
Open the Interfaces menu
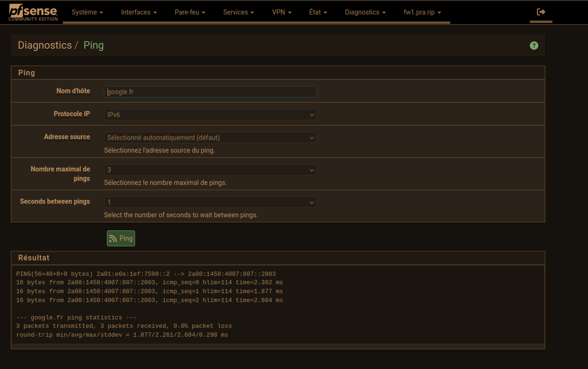coord(139,12)
